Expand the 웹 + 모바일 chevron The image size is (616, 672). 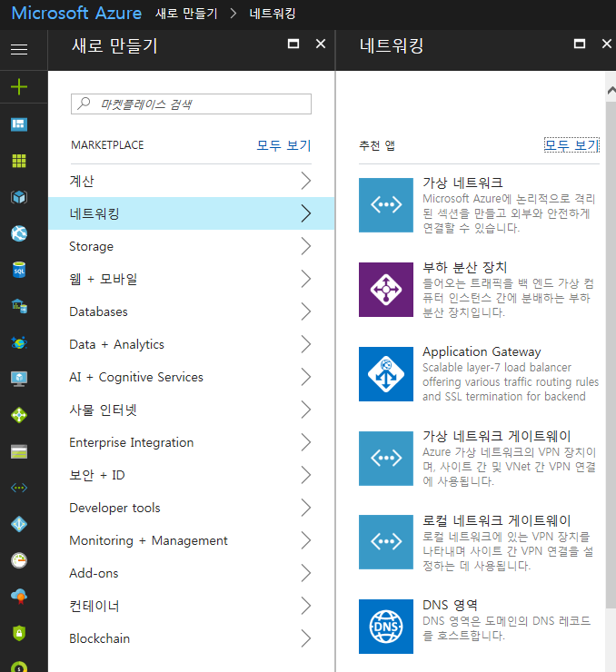coord(305,279)
